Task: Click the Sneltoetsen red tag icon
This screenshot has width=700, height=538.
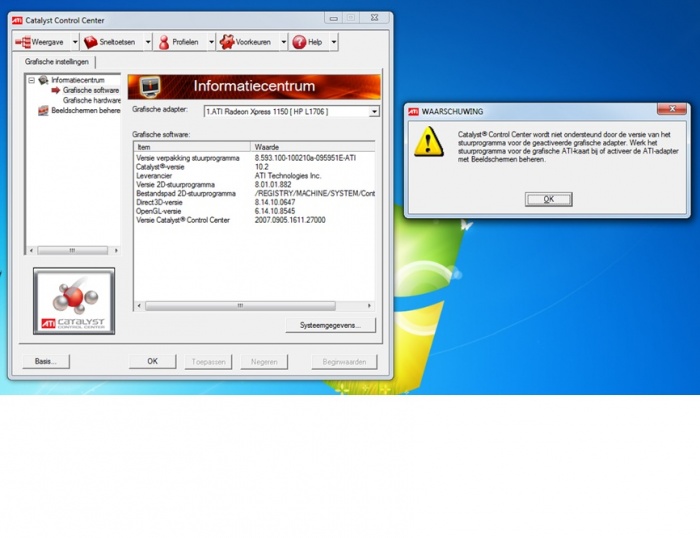Action: [x=91, y=42]
